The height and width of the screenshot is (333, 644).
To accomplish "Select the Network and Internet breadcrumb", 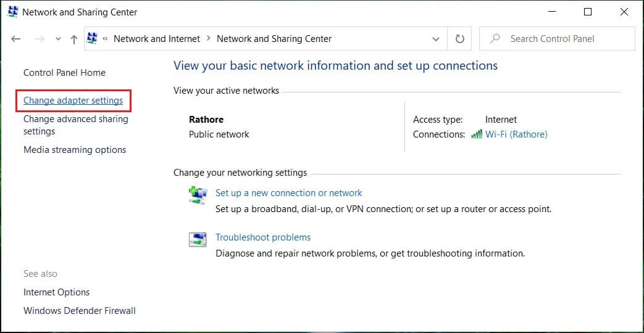I will click(157, 39).
